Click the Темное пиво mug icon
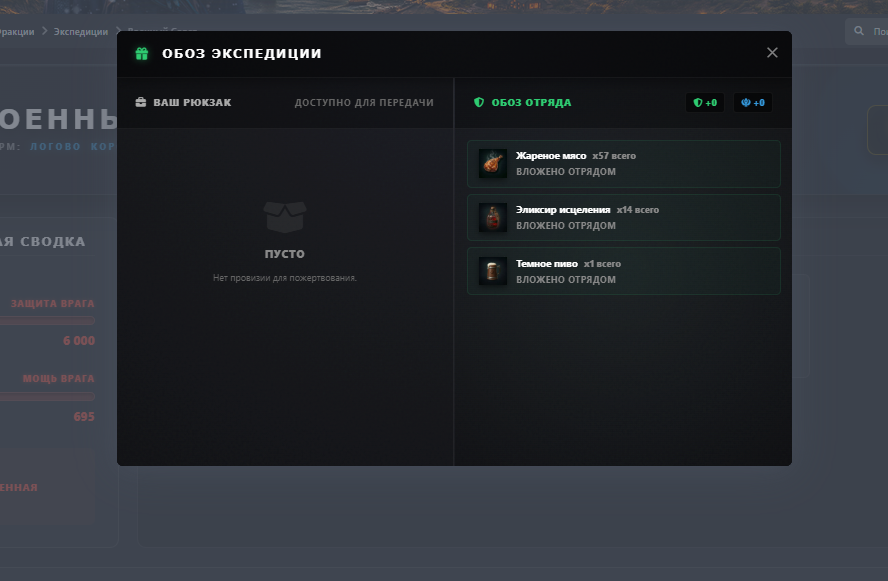 pos(493,271)
